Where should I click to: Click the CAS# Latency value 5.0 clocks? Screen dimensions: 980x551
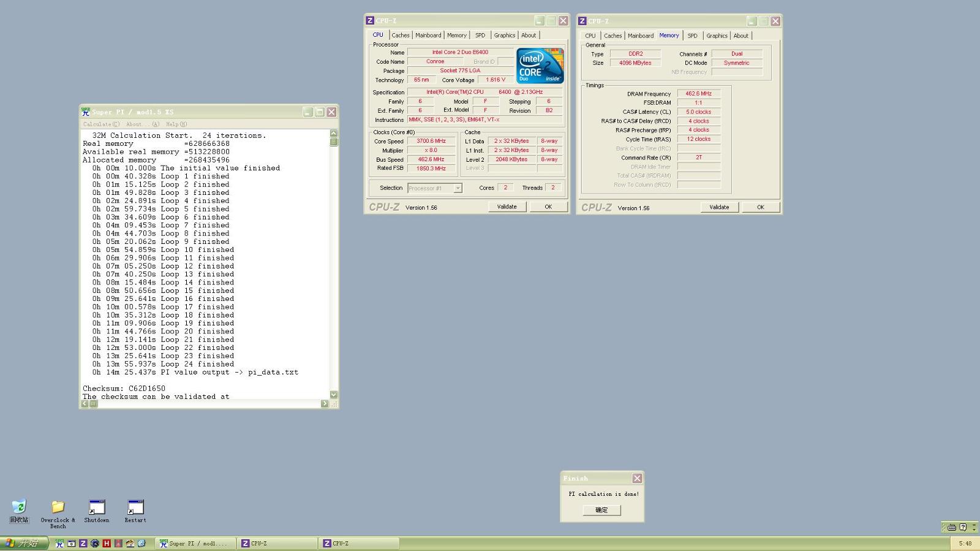tap(699, 112)
